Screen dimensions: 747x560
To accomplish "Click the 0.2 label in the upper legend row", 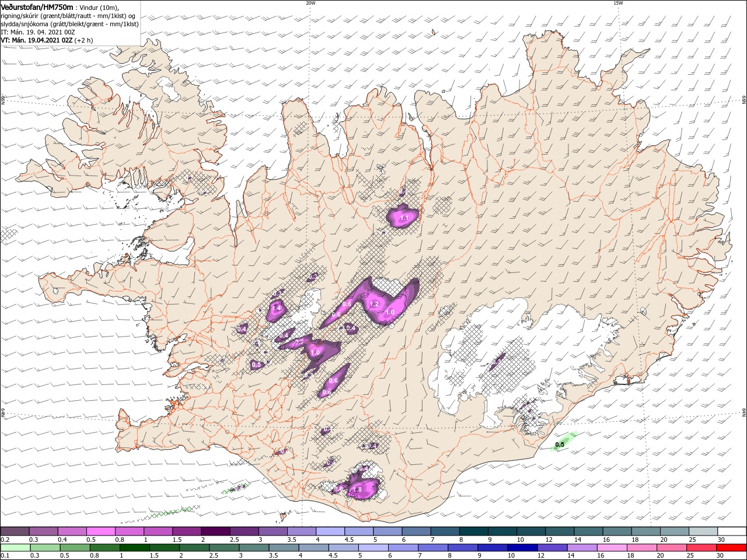I will 5,540.
